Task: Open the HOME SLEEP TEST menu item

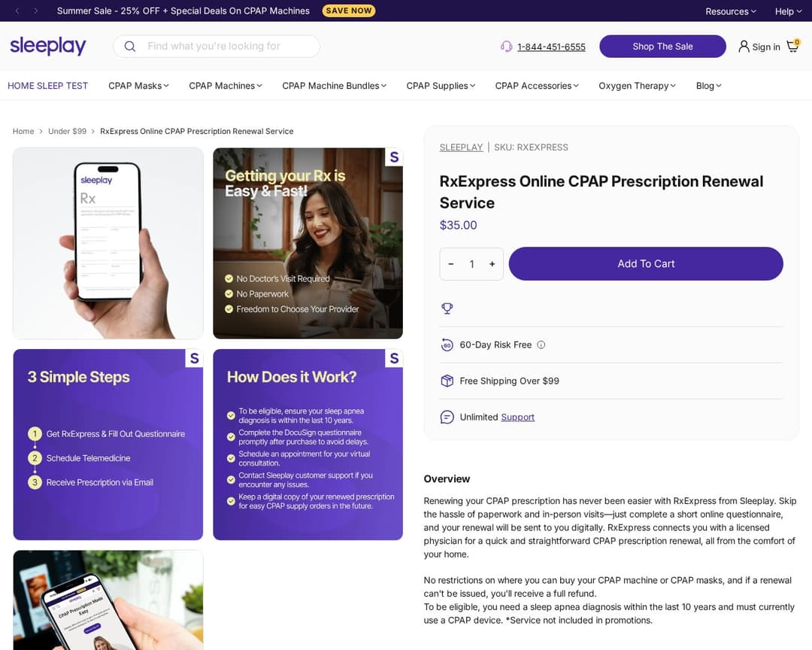Action: (x=47, y=86)
